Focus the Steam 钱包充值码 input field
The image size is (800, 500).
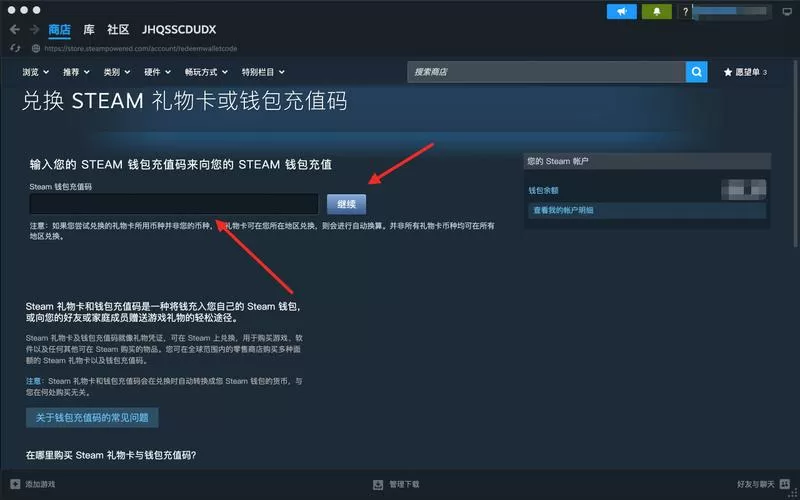coord(174,204)
